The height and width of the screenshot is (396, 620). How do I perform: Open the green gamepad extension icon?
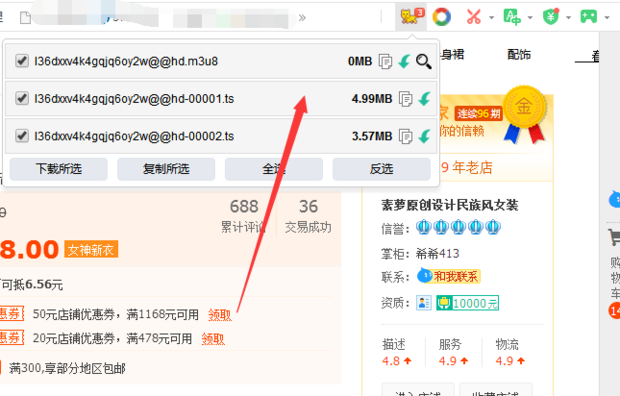point(588,17)
